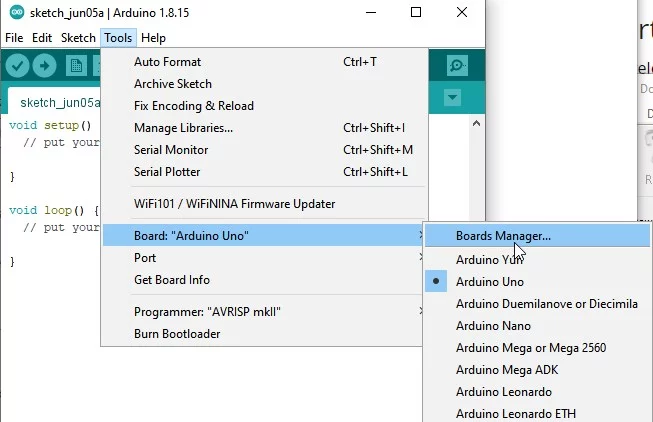
Task: Open the Sketch menu
Action: coord(78,38)
